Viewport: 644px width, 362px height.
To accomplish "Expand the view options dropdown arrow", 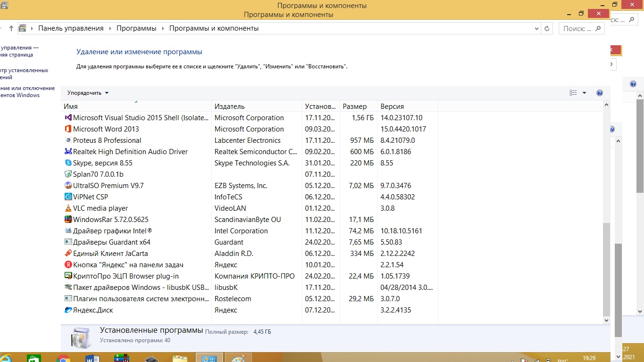I will click(x=584, y=93).
